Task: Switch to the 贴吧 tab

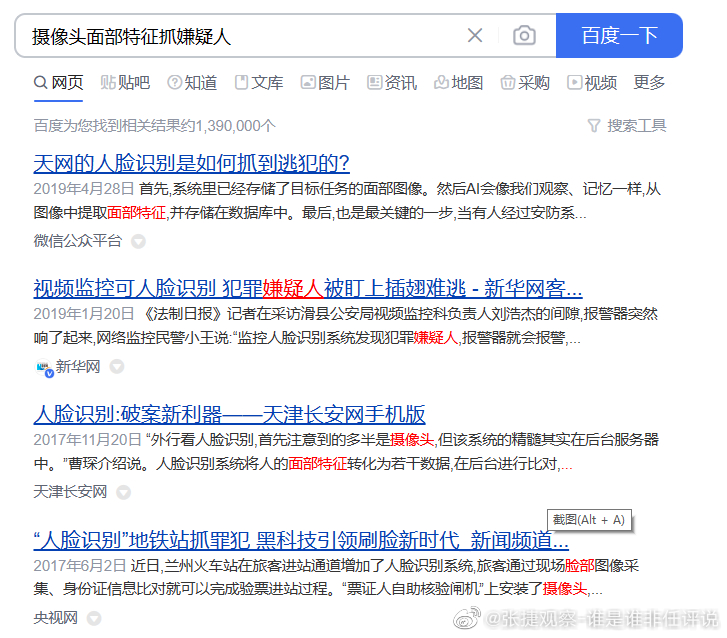Action: 125,83
